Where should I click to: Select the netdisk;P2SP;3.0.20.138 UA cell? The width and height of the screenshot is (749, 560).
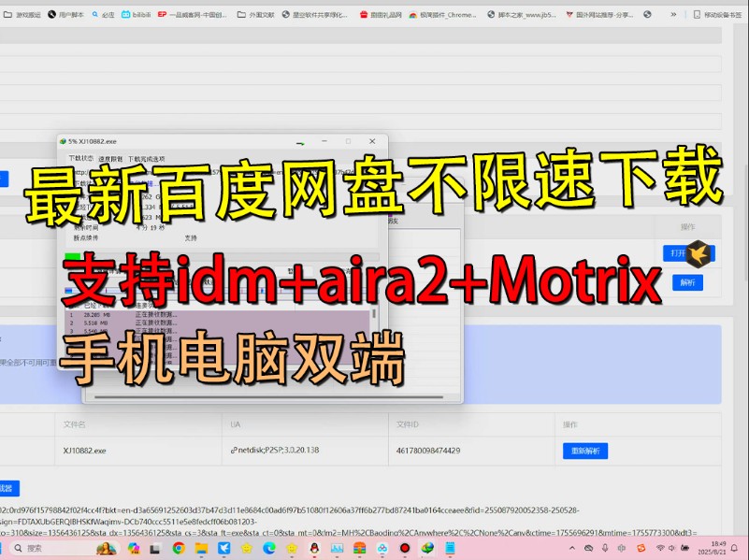[275, 450]
